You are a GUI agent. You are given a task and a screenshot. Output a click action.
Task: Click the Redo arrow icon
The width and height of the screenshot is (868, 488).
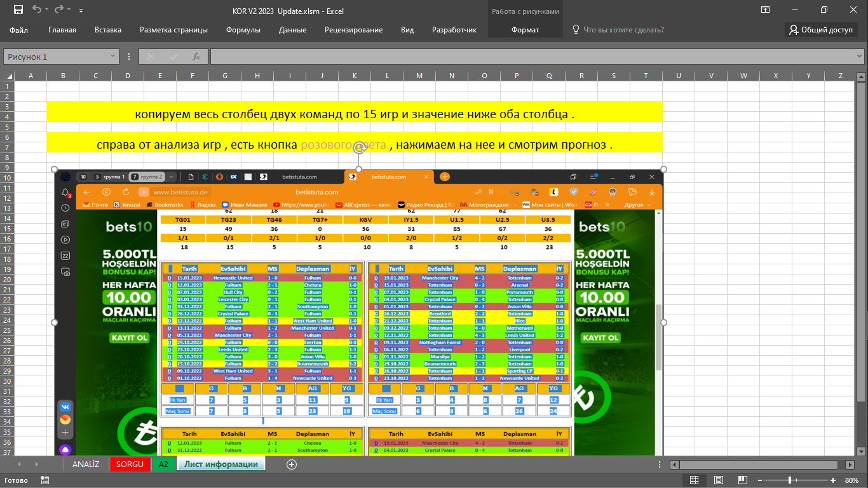[x=59, y=10]
